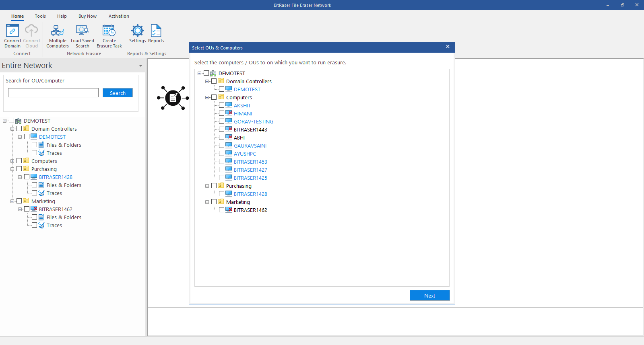
Task: Focus the Search for OU/Computer field
Action: (x=53, y=93)
